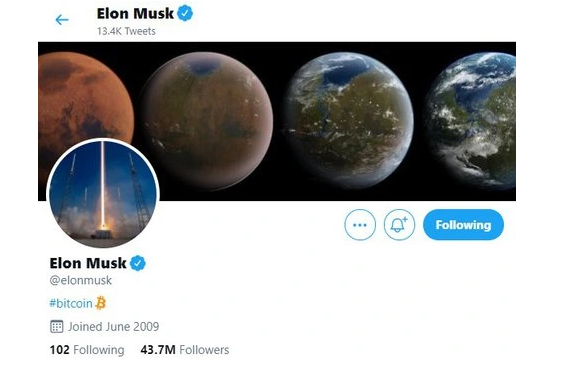Click the @elonmusk handle text
Image resolution: width=565 pixels, height=368 pixels.
pyautogui.click(x=81, y=280)
